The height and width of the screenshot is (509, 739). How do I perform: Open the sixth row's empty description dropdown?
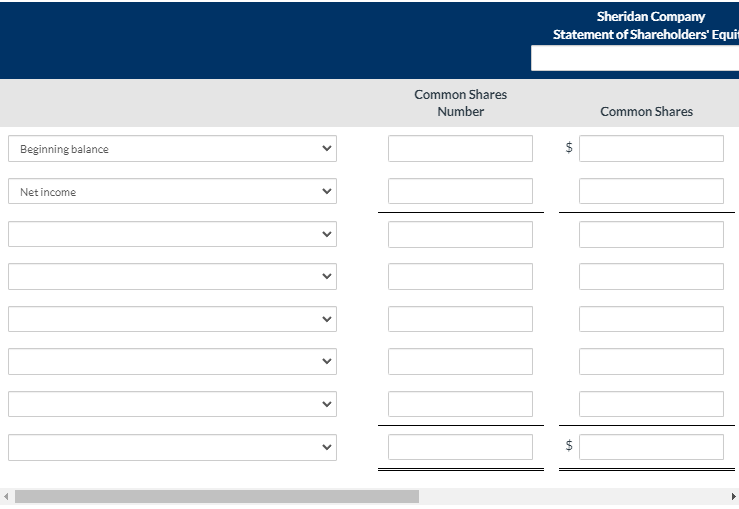point(172,361)
